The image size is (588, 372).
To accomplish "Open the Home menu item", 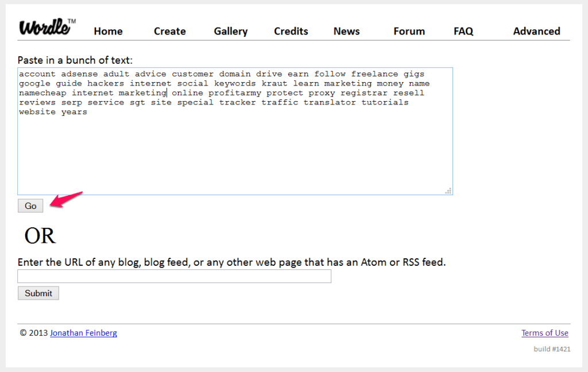I will [108, 31].
